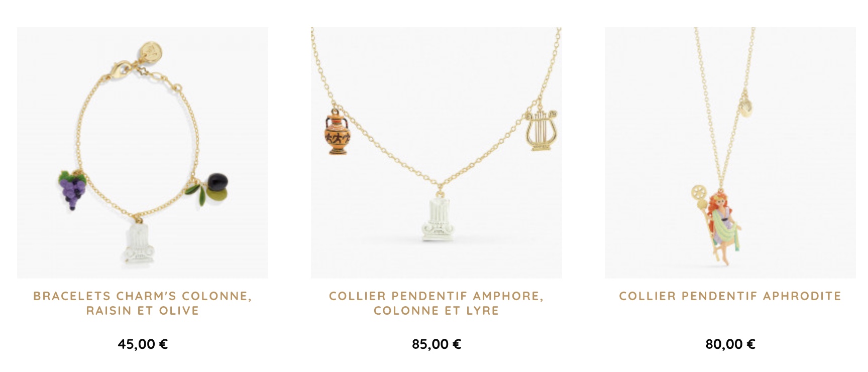This screenshot has height=372, width=868.
Task: Open the charm bracelet product photo
Action: pyautogui.click(x=143, y=153)
